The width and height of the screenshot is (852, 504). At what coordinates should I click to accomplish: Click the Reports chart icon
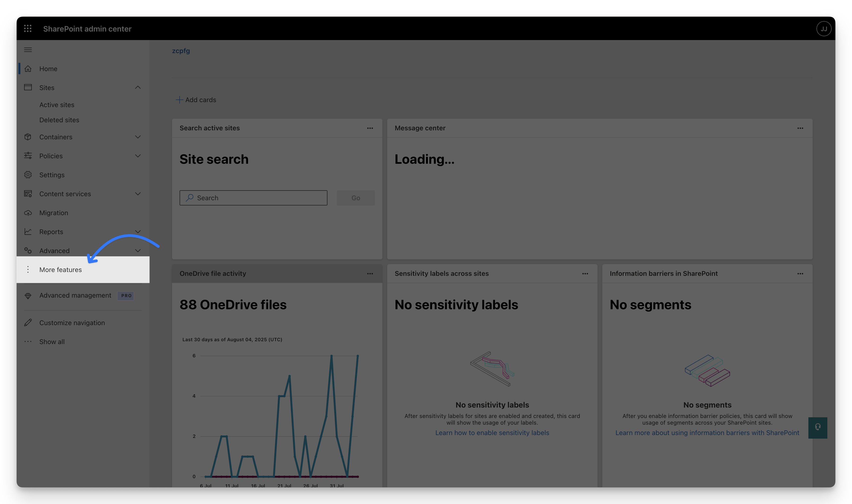(x=28, y=231)
